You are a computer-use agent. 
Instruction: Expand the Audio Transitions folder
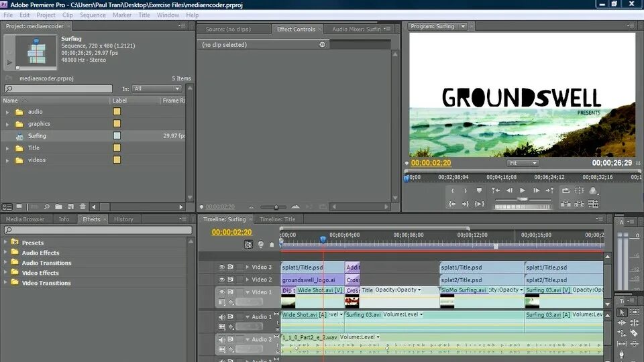click(x=5, y=262)
